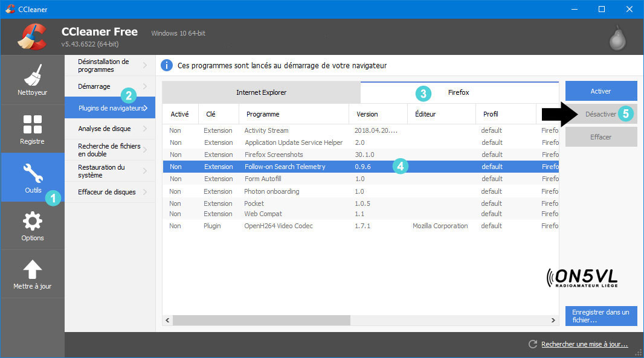The height and width of the screenshot is (358, 644).
Task: Close the CCleaner window
Action: coord(630,9)
